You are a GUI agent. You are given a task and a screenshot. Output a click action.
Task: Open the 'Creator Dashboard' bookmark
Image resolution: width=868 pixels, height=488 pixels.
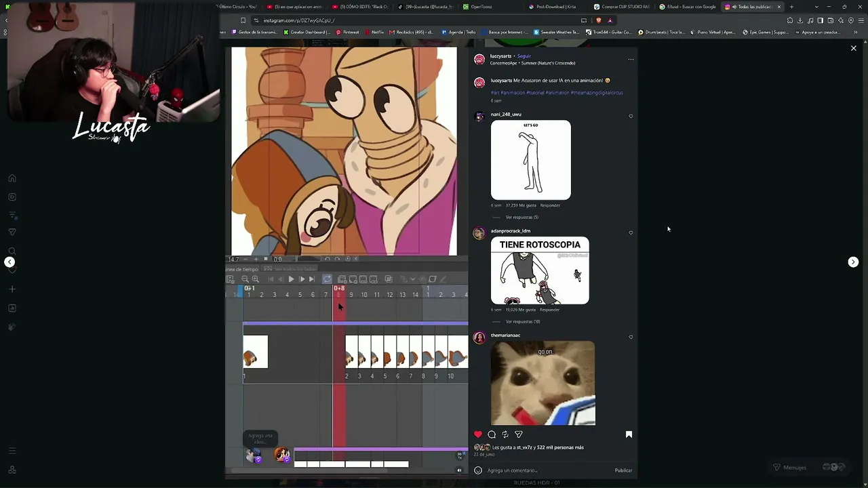(308, 33)
